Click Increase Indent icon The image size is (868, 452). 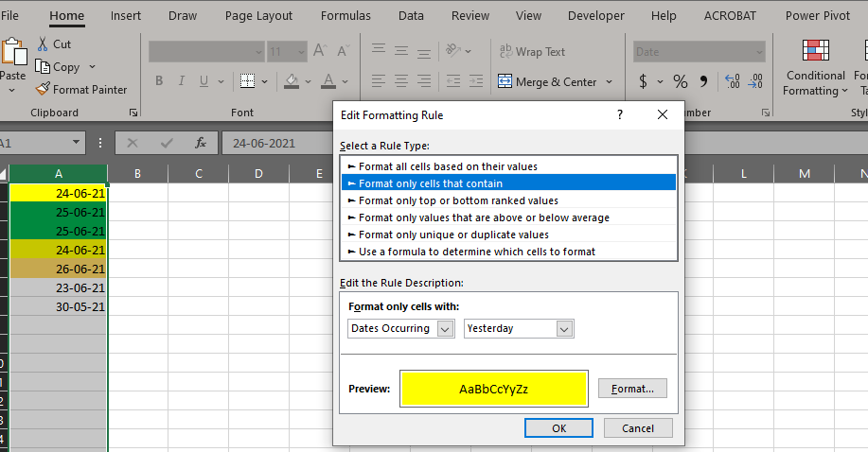point(476,81)
